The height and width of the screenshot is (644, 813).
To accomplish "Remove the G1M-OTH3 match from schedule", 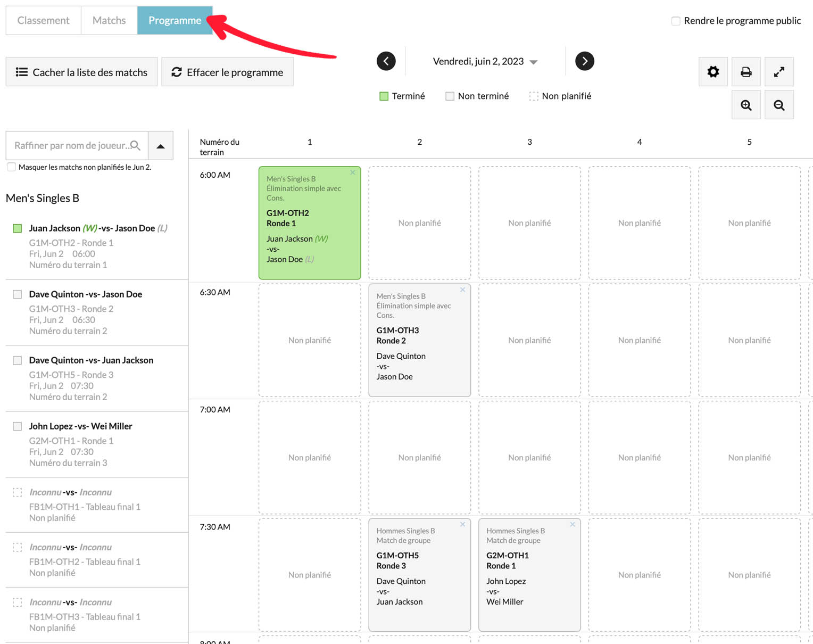I will click(x=462, y=290).
